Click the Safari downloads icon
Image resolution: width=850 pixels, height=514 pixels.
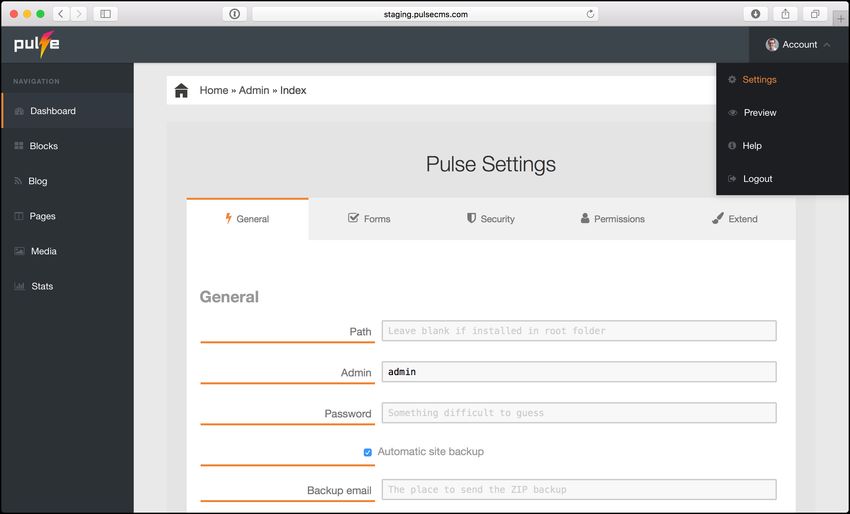(x=755, y=14)
